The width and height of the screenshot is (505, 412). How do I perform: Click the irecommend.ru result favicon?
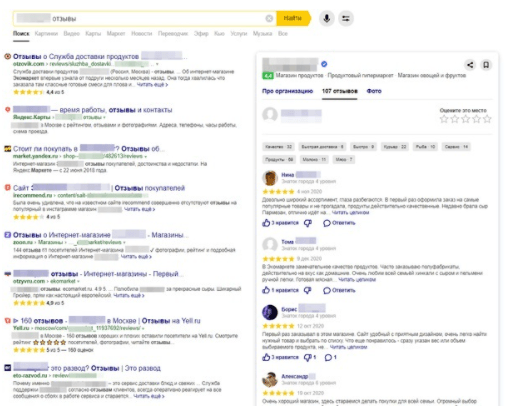[x=7, y=188]
